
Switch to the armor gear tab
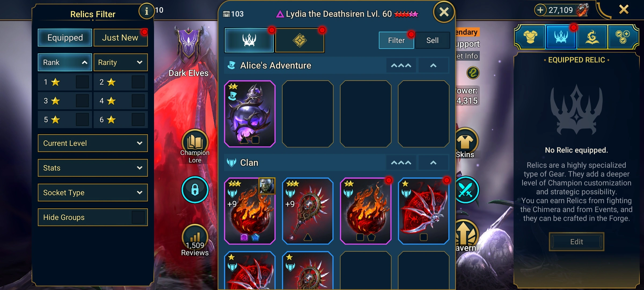tap(530, 37)
